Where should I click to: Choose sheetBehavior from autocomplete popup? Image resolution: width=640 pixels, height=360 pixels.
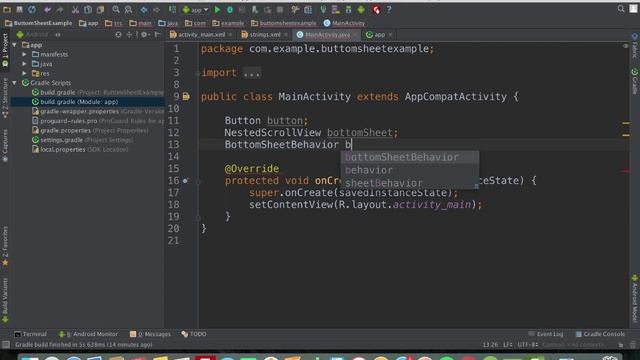[x=410, y=183]
